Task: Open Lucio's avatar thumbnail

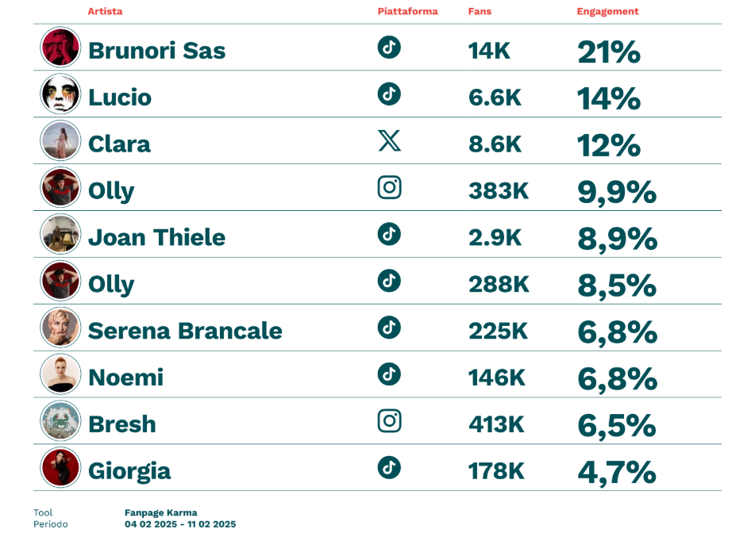Action: (x=60, y=94)
